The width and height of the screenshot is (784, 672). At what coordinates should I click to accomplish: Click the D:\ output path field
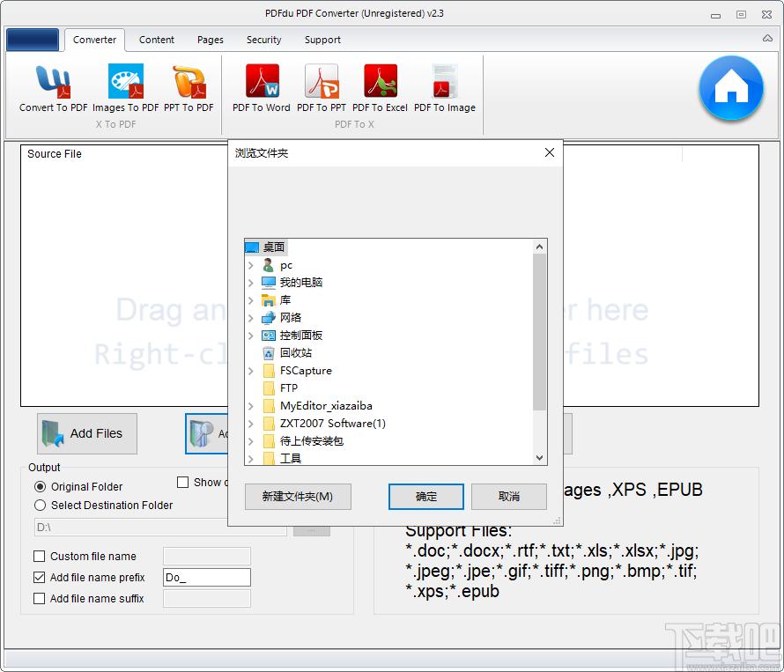pyautogui.click(x=160, y=527)
